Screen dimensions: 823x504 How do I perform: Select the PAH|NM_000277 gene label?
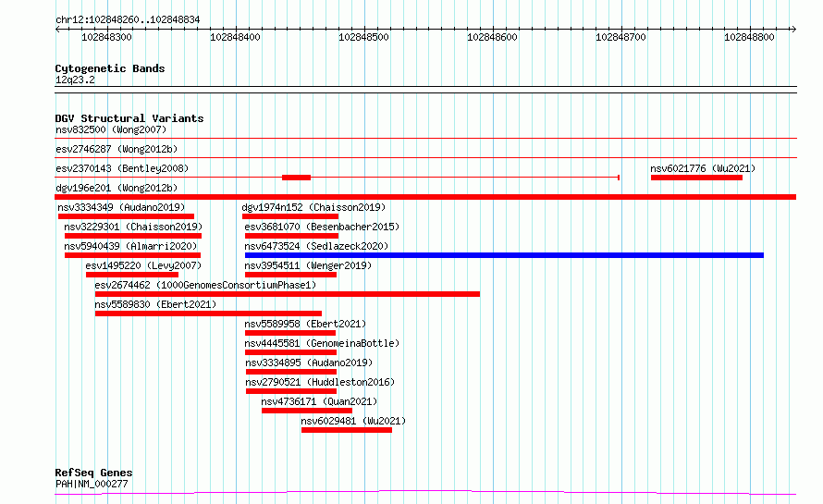point(92,484)
